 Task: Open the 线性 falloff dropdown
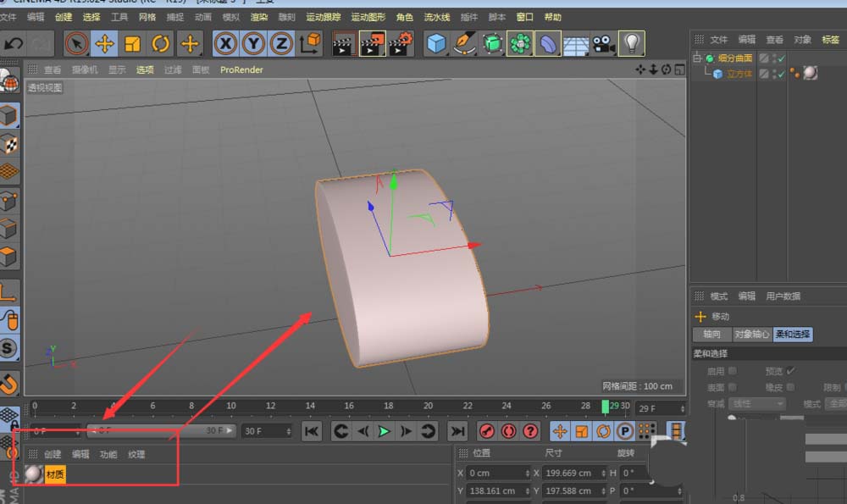click(x=756, y=404)
